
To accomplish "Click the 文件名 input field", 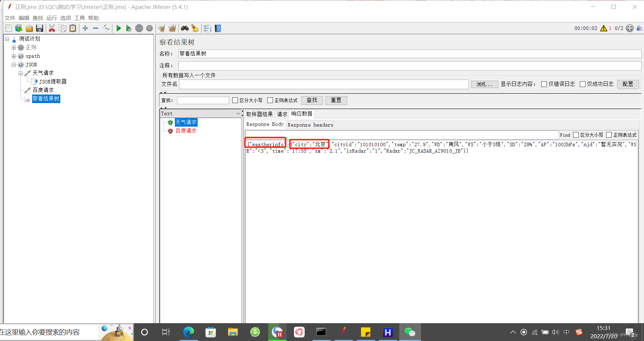I will [324, 84].
